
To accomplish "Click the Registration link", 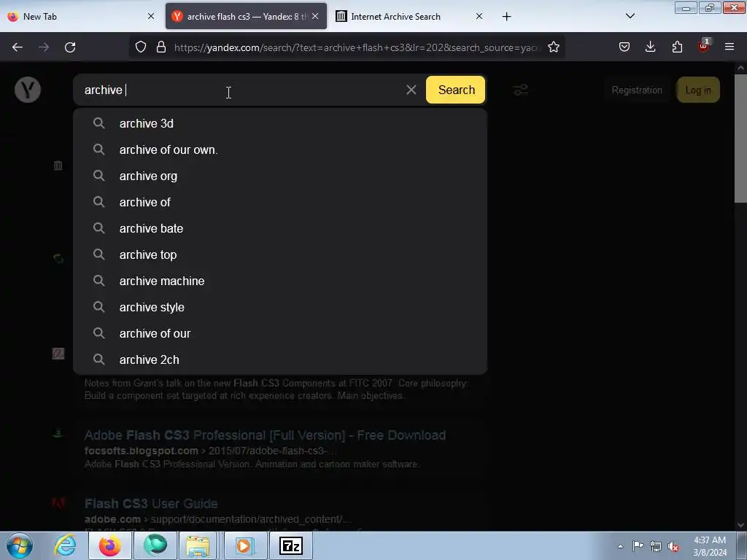I will (x=636, y=90).
